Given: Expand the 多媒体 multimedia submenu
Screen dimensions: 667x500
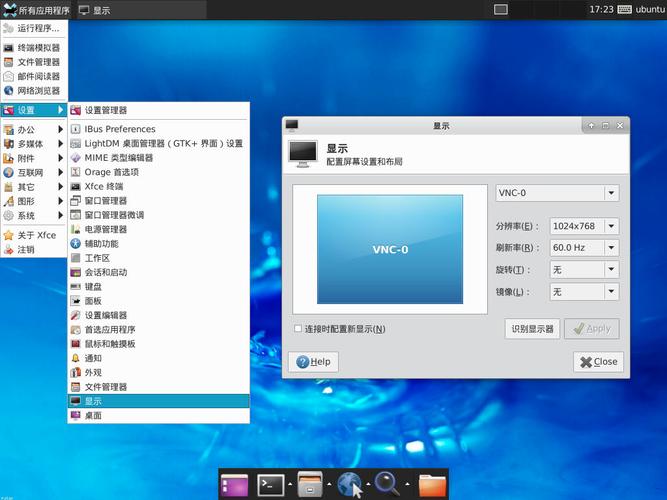Looking at the screenshot, I should 34,144.
